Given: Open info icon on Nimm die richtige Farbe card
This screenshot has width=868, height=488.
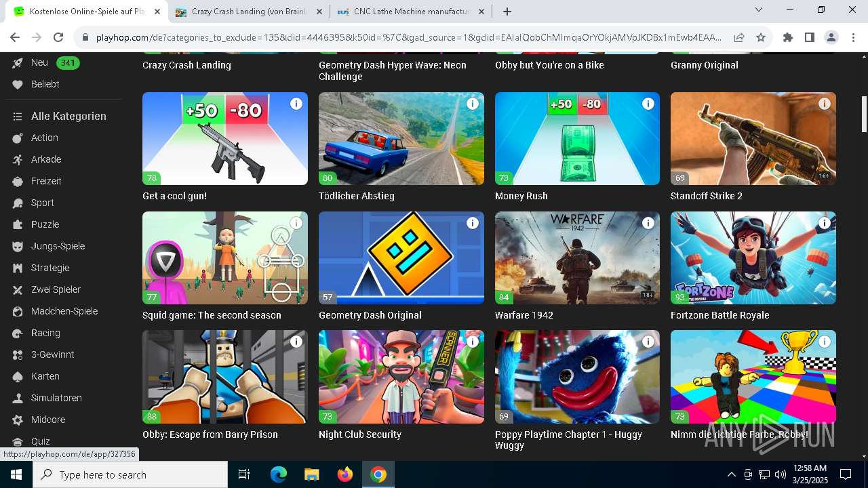Looking at the screenshot, I should [x=825, y=342].
